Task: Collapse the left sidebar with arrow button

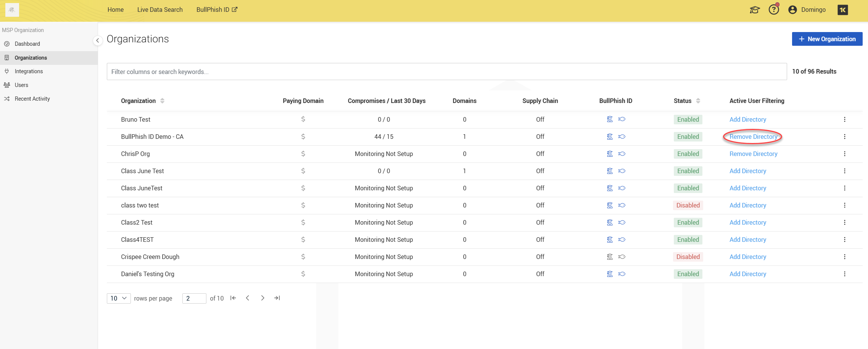Action: (98, 40)
